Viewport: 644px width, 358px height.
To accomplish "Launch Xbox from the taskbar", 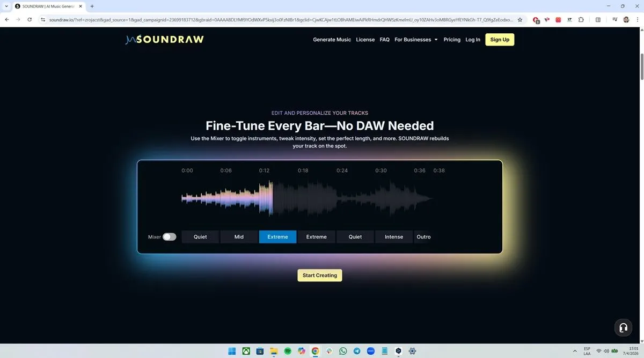I will [x=246, y=351].
